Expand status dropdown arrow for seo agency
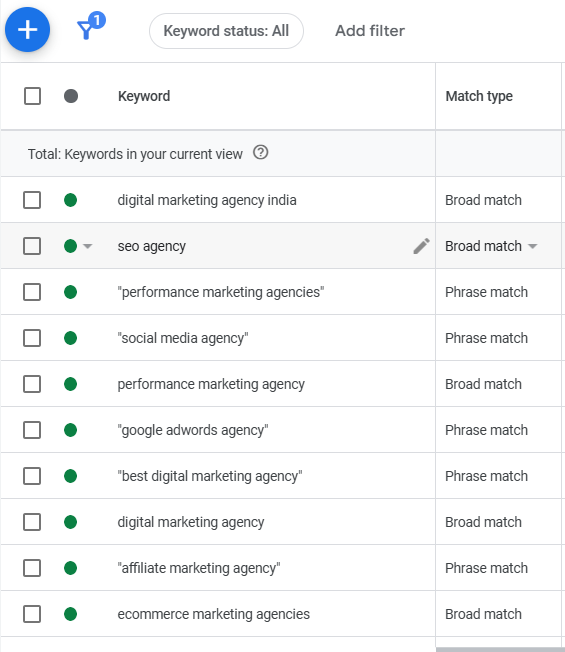Screen dimensions: 565x652 [87, 246]
